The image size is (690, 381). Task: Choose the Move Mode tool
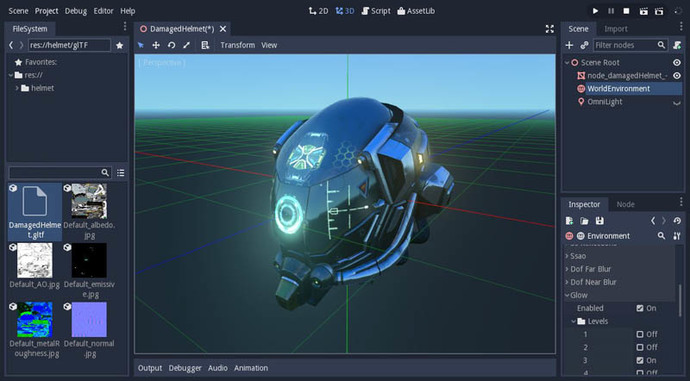(x=156, y=45)
